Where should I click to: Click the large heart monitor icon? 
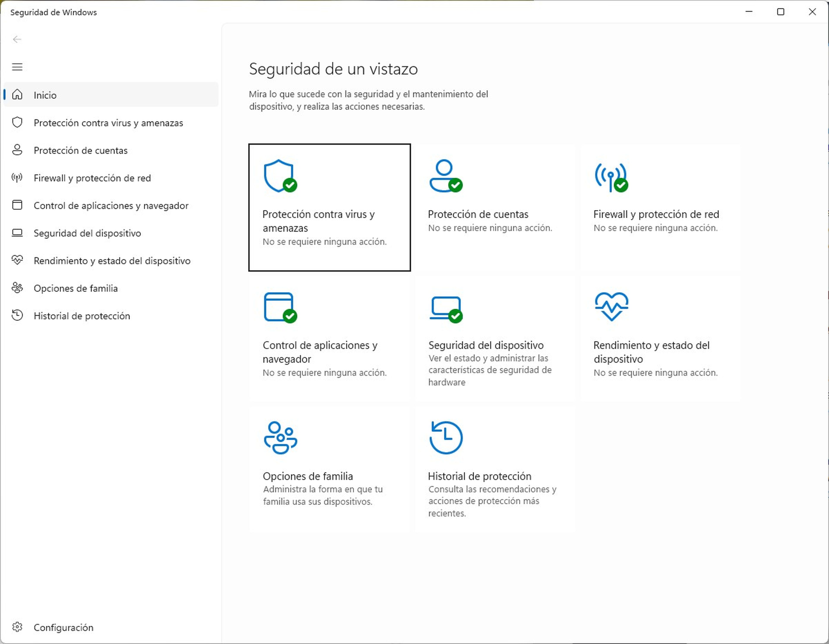click(612, 307)
